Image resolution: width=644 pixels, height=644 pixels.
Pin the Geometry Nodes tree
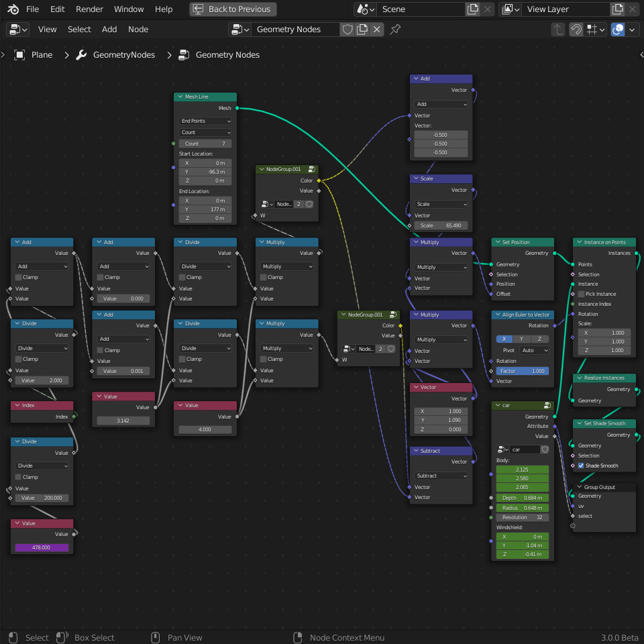[x=395, y=30]
